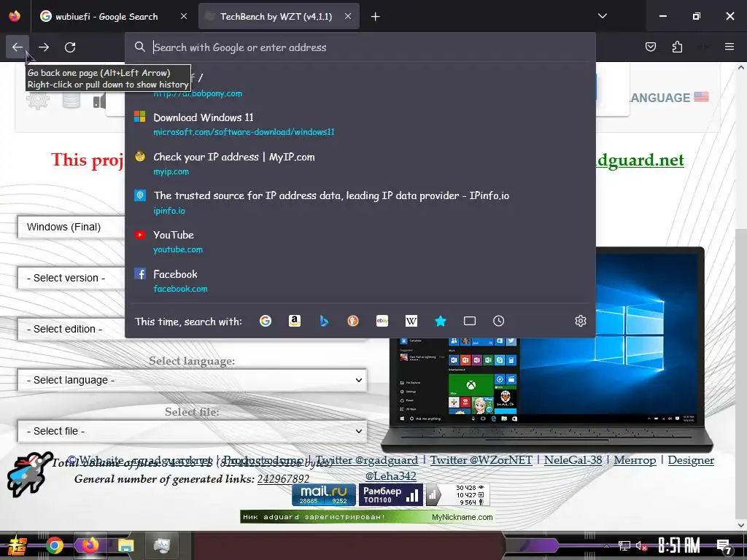This screenshot has width=747, height=560.
Task: Open list all tabs chevron
Action: coord(602,16)
